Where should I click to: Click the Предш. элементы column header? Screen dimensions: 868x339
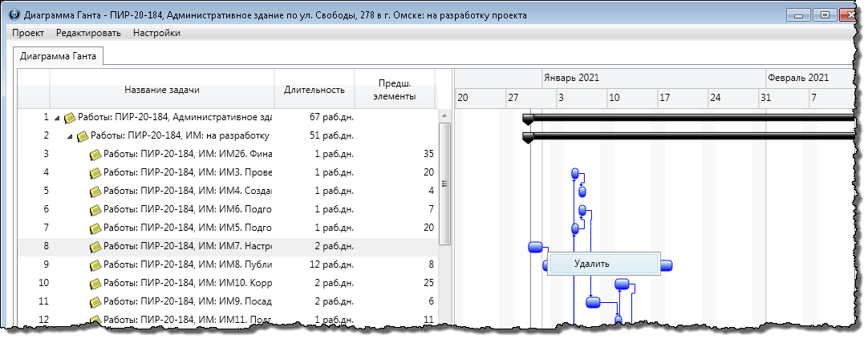pyautogui.click(x=395, y=90)
